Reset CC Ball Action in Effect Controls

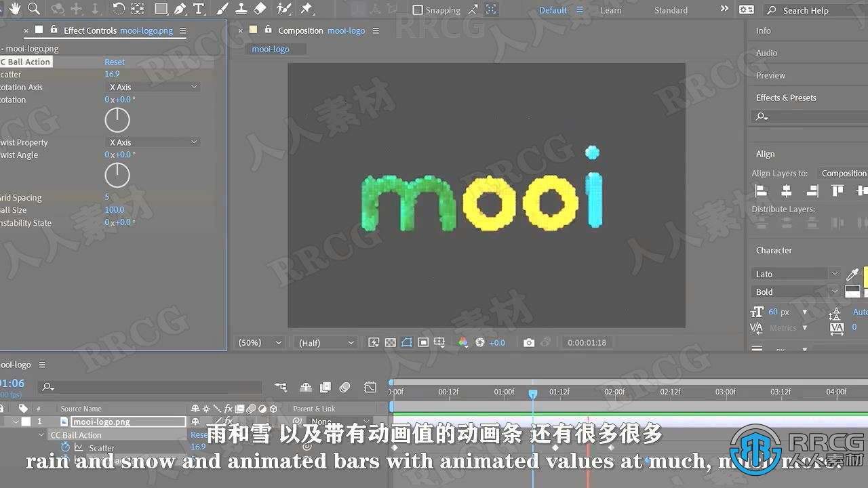pyautogui.click(x=115, y=62)
